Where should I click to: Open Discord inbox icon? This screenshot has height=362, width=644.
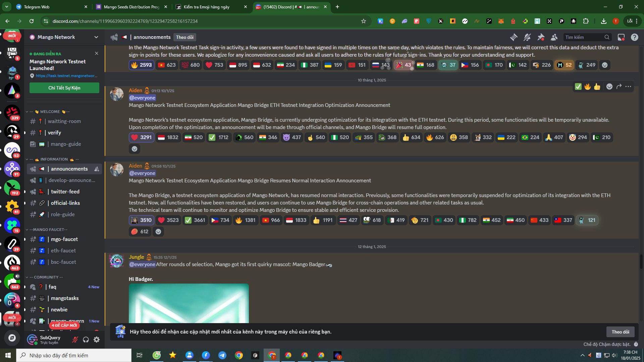621,37
